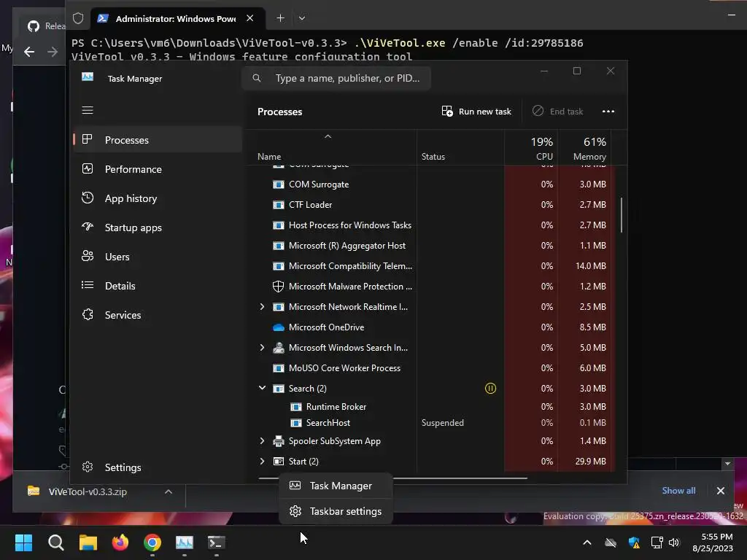
Task: Select the CTF Loader process icon
Action: pos(278,205)
